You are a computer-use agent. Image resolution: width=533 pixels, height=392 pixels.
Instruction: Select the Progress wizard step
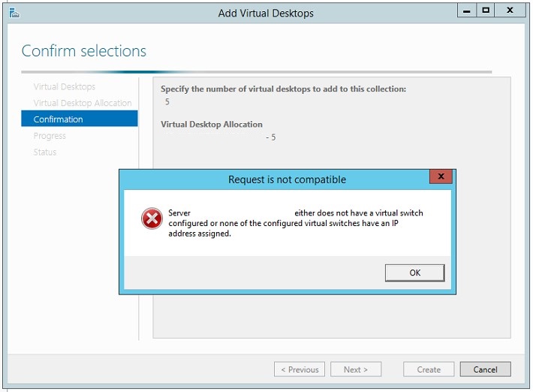click(50, 136)
